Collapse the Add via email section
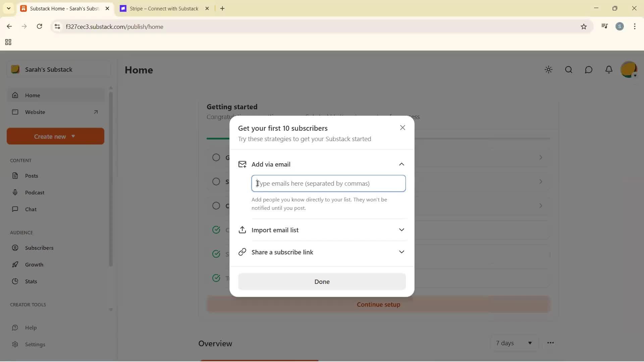The height and width of the screenshot is (362, 644). click(402, 164)
